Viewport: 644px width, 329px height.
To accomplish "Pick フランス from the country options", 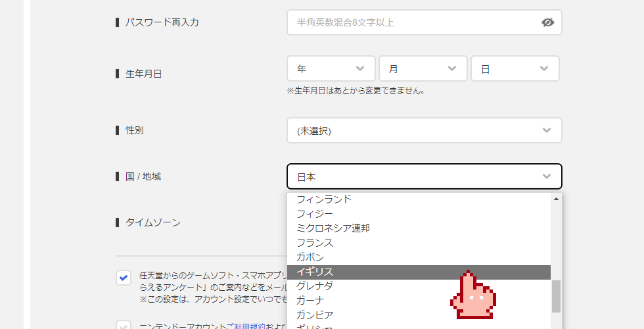I will pos(315,243).
